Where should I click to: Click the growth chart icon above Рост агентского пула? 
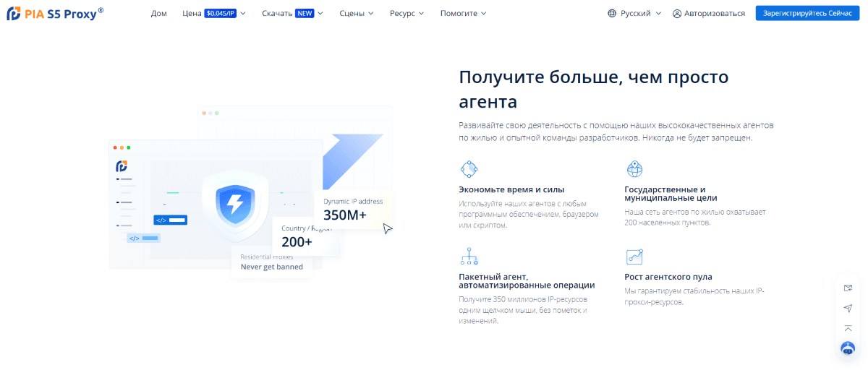[634, 257]
